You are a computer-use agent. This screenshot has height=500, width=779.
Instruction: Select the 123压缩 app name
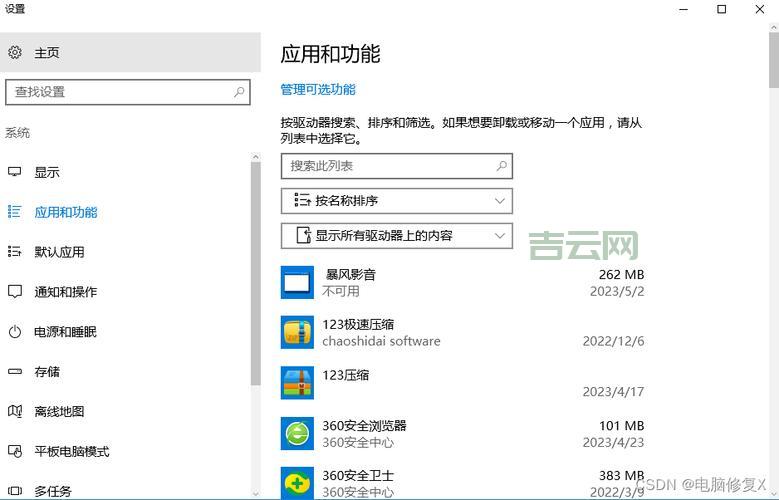point(346,375)
